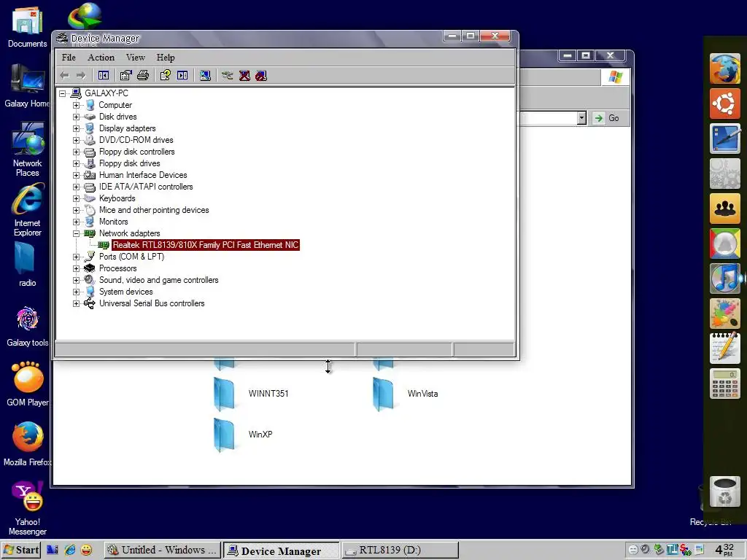Click the Disable device toolbar icon
Viewport: 747px width, 560px height.
pyautogui.click(x=261, y=75)
